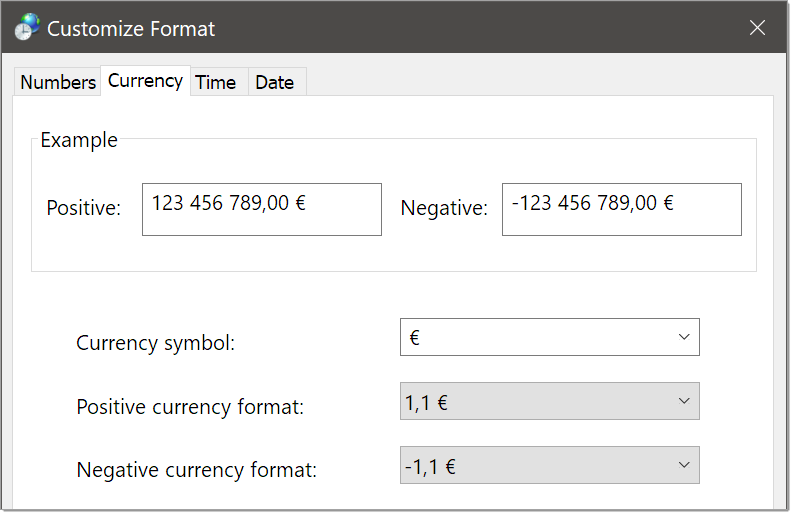Expand the Currency symbol dropdown arrow
The height and width of the screenshot is (515, 793).
[x=684, y=337]
